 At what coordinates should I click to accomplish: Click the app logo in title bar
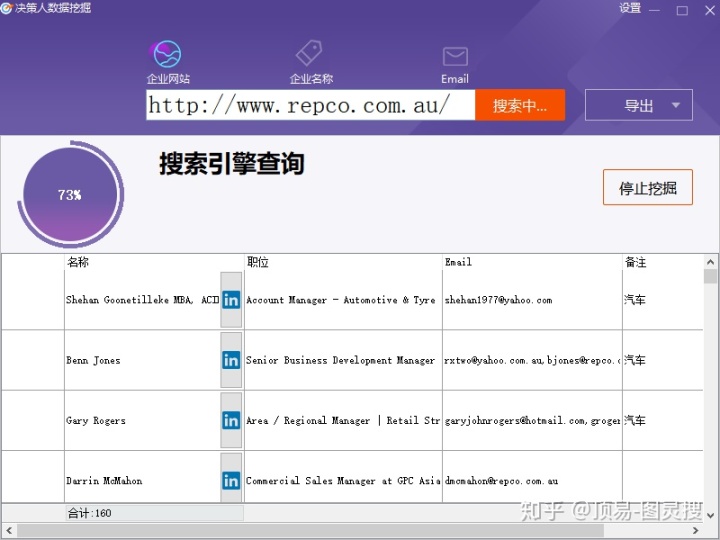(x=6, y=8)
